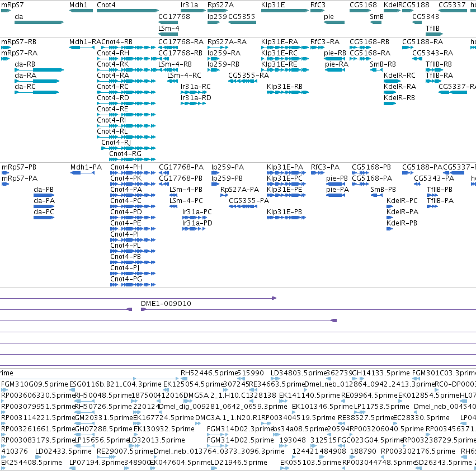Select the da-RB transcript label
Screen dimensions: 476x471
click(x=25, y=64)
